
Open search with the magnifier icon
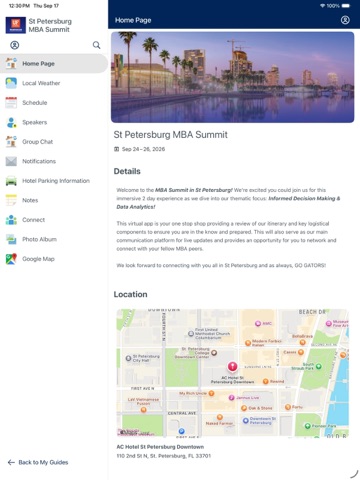(96, 45)
